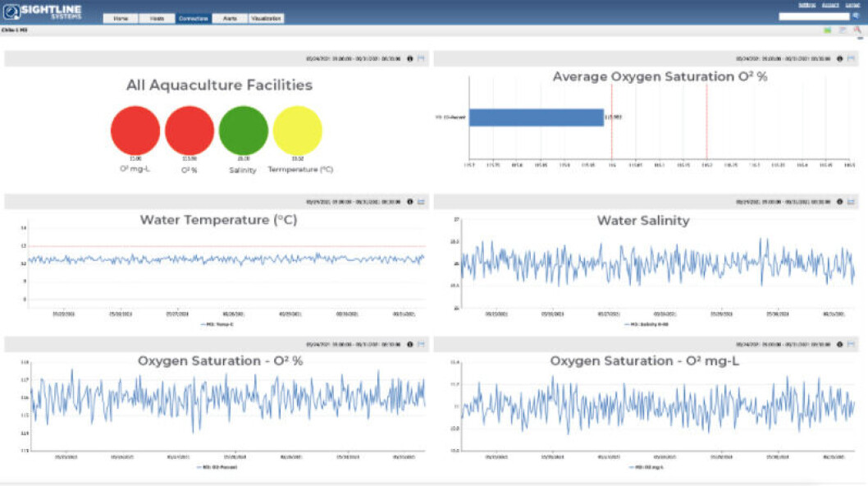Click the green Salinity status circle
868x486 pixels.
point(244,131)
